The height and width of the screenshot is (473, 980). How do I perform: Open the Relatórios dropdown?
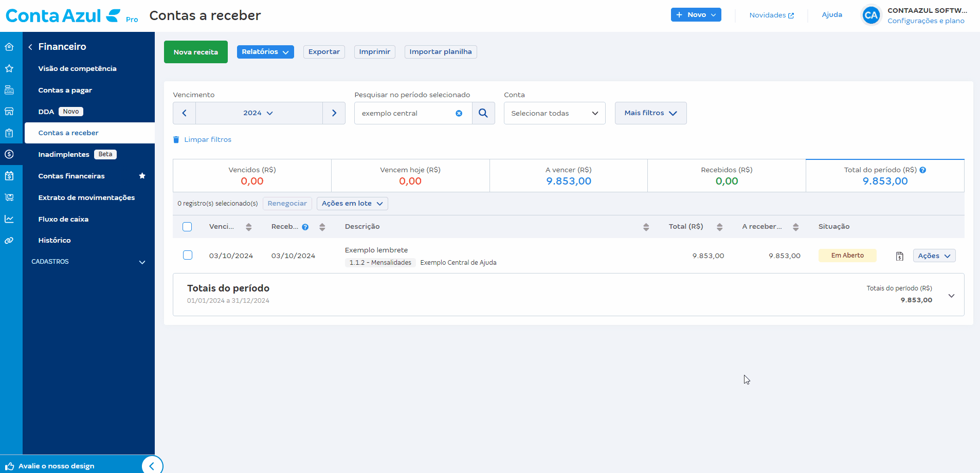[265, 52]
